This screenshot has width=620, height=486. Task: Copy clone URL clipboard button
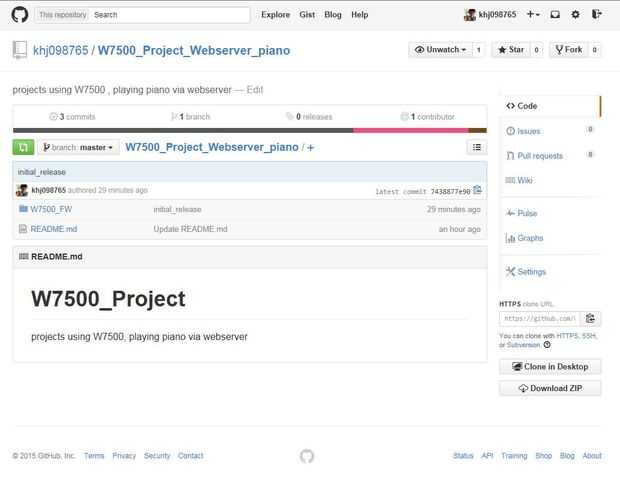(590, 318)
